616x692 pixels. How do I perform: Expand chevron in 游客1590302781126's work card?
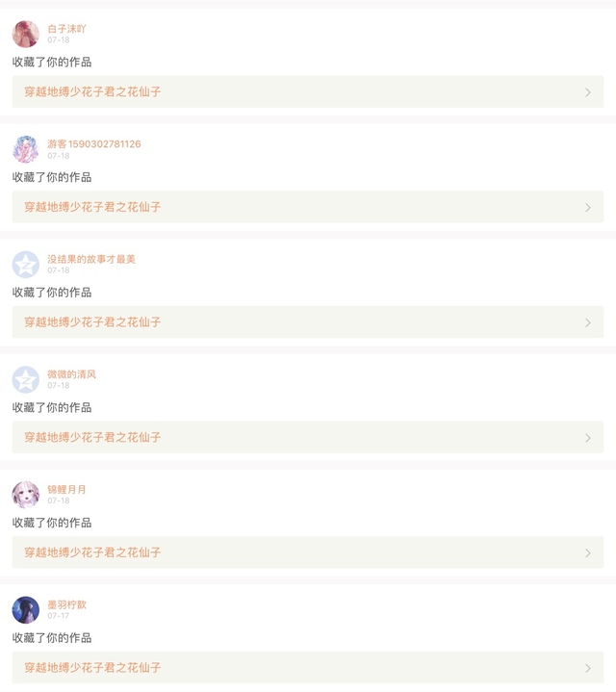(588, 207)
